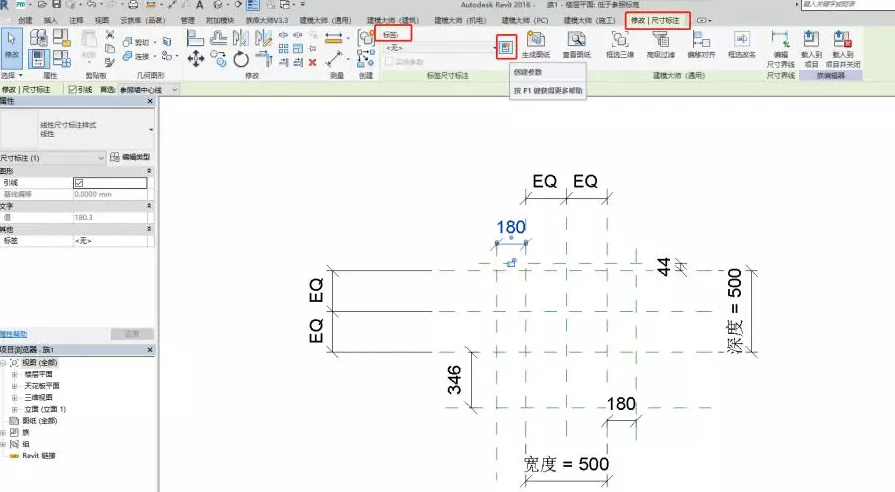This screenshot has height=492, width=895.
Task: Collapse the 图形 properties section
Action: click(x=150, y=171)
